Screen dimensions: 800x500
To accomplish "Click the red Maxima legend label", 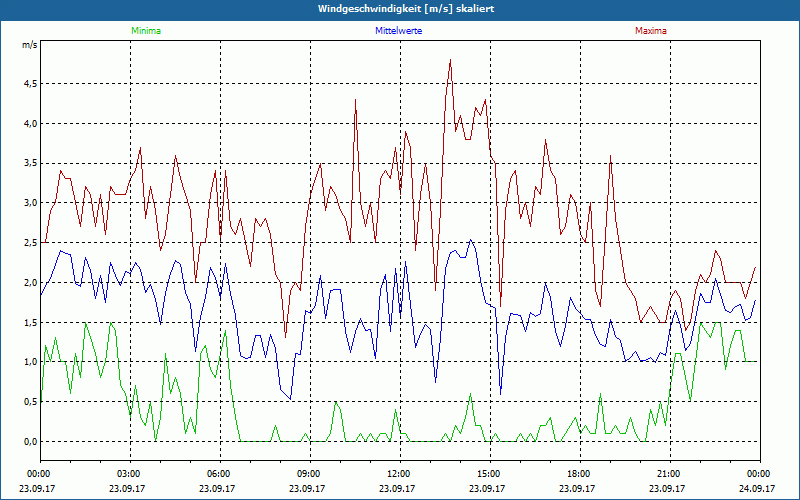I will tap(650, 31).
